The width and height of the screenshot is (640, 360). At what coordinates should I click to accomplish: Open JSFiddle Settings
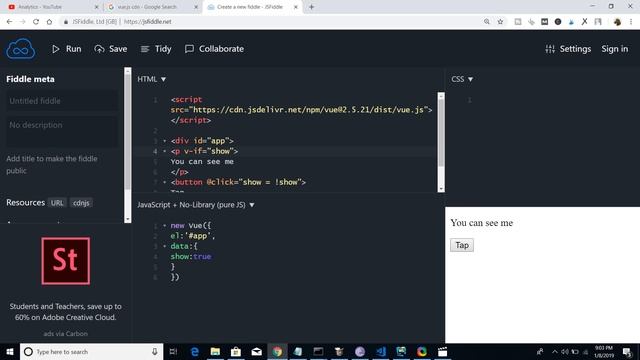coord(568,49)
